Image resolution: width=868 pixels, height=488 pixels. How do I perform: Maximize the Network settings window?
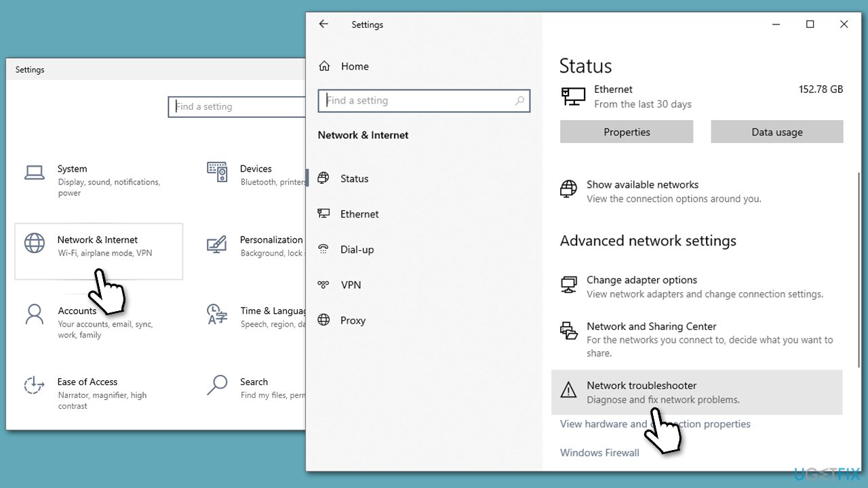coord(810,24)
